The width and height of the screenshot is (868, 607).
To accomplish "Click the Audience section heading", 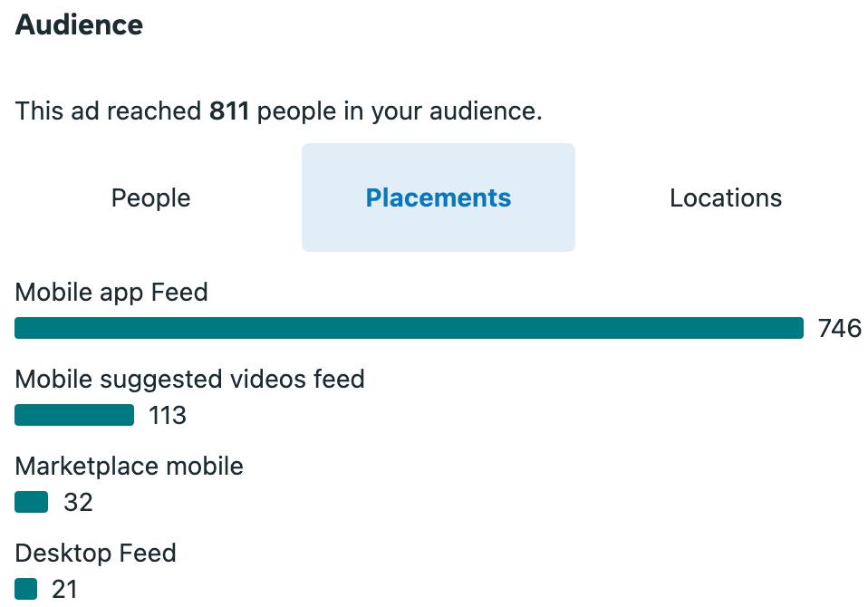I will point(79,24).
